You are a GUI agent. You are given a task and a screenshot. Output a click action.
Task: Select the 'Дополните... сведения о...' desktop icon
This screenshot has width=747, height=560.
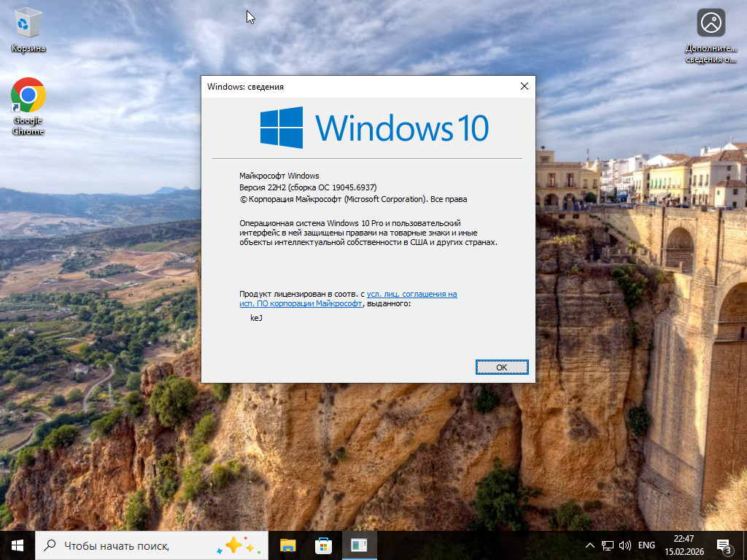[x=711, y=36]
